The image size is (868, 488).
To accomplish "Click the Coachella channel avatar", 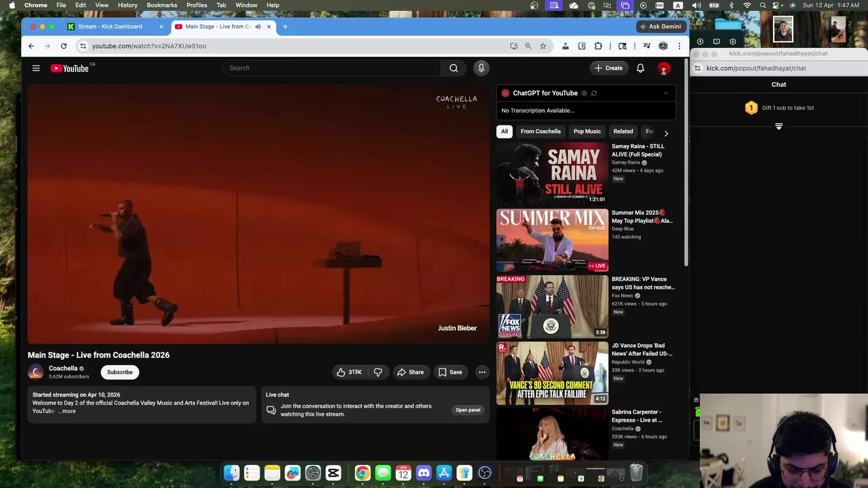I will click(x=36, y=372).
